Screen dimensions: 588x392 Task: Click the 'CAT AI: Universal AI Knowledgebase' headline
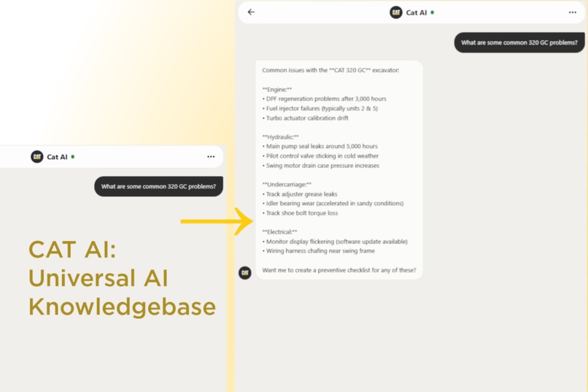pyautogui.click(x=122, y=278)
